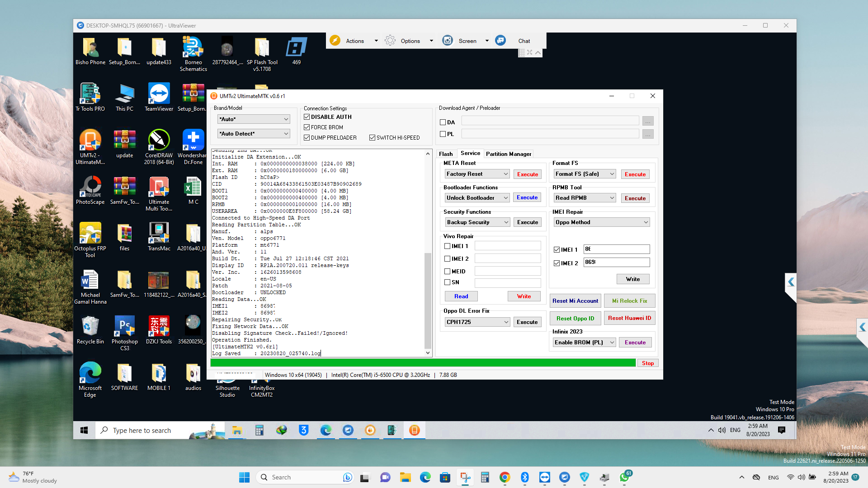Open the Recycle Bin on remote desktop
The image size is (868, 488).
[90, 330]
